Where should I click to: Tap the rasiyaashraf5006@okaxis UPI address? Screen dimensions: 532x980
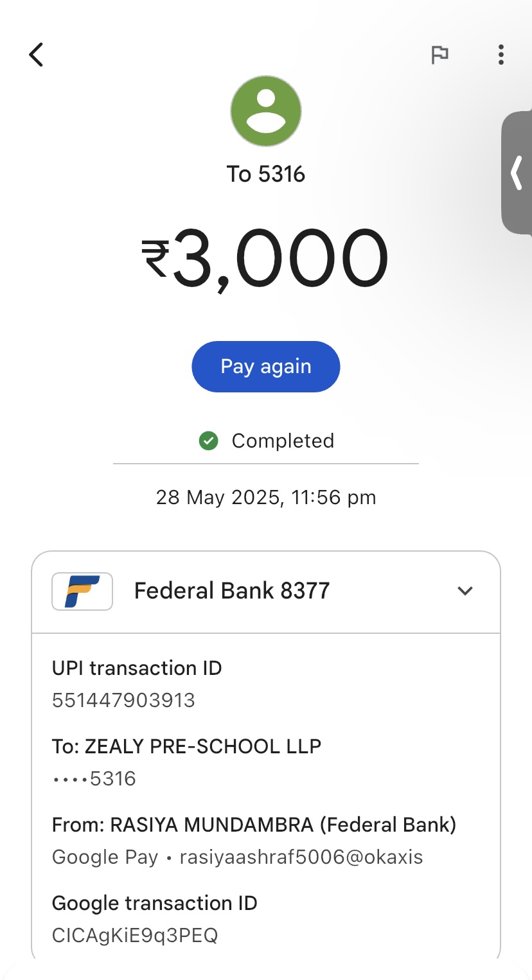[301, 857]
